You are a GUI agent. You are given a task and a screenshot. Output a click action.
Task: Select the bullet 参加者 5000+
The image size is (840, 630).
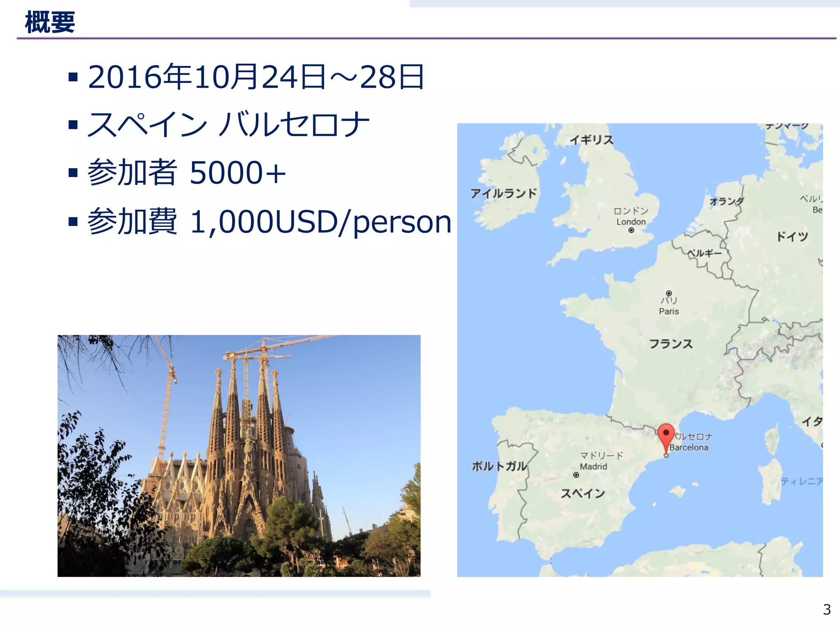[187, 172]
